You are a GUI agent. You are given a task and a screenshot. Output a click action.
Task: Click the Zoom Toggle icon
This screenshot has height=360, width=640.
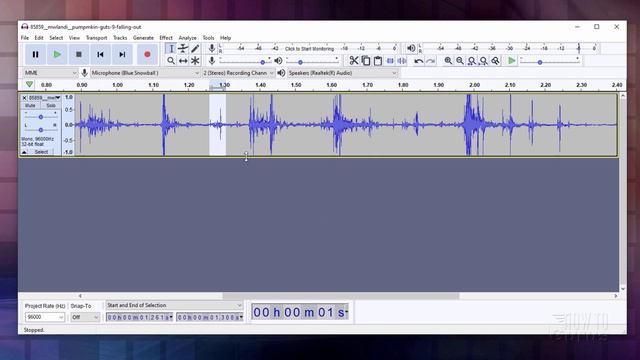click(496, 61)
